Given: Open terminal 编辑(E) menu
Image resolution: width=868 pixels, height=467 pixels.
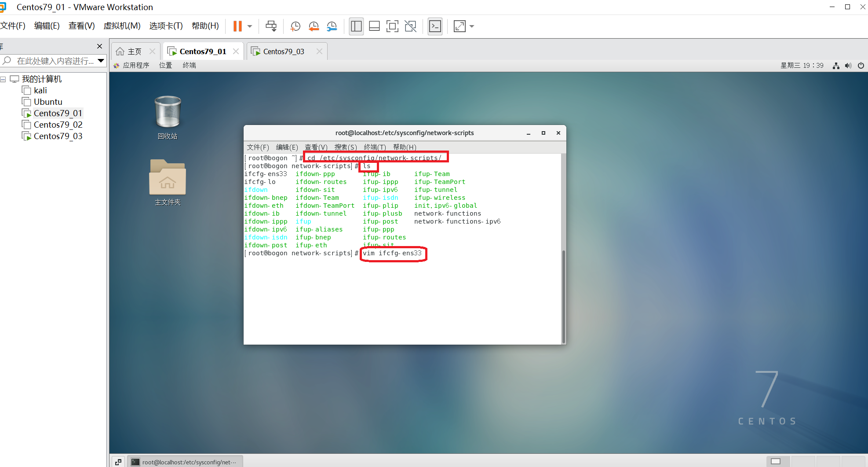Looking at the screenshot, I should pos(287,147).
